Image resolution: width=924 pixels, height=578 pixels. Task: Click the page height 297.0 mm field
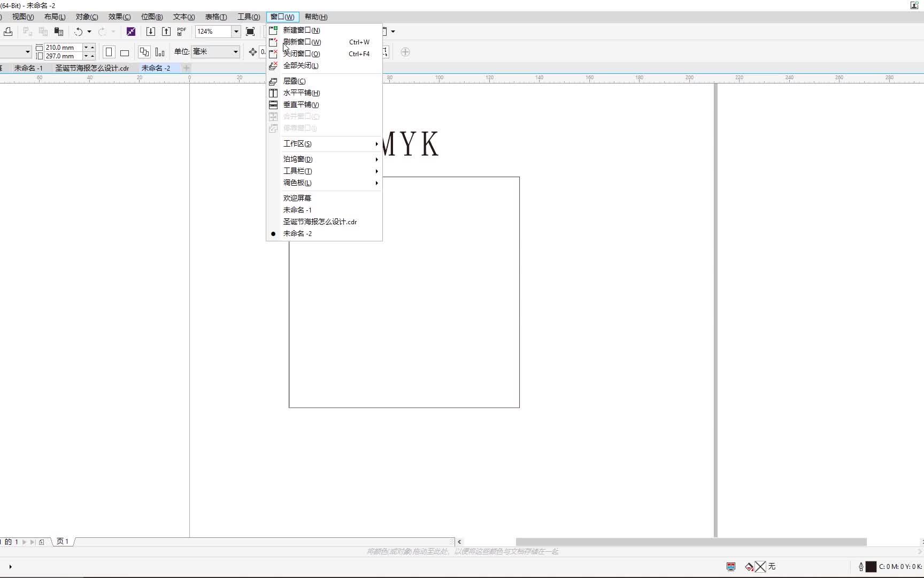click(x=63, y=56)
